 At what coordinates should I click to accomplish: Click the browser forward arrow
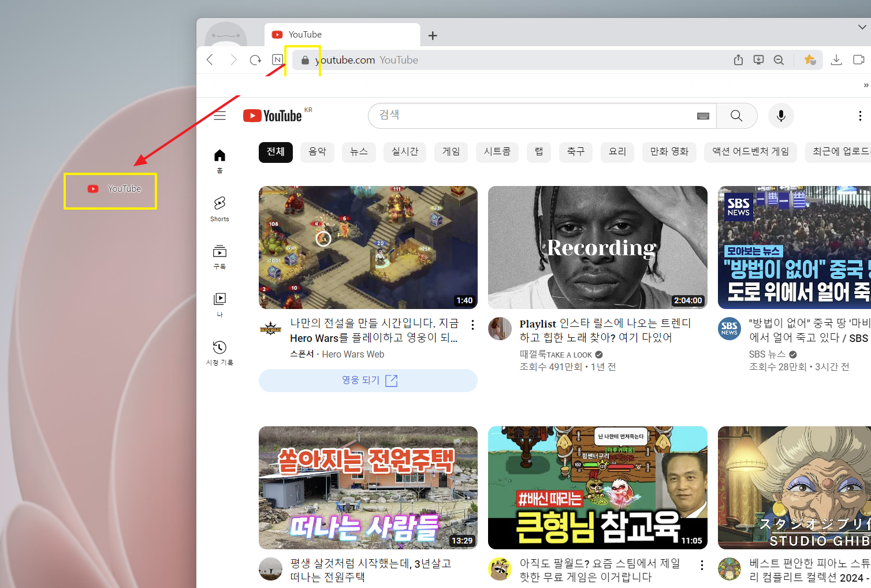233,59
